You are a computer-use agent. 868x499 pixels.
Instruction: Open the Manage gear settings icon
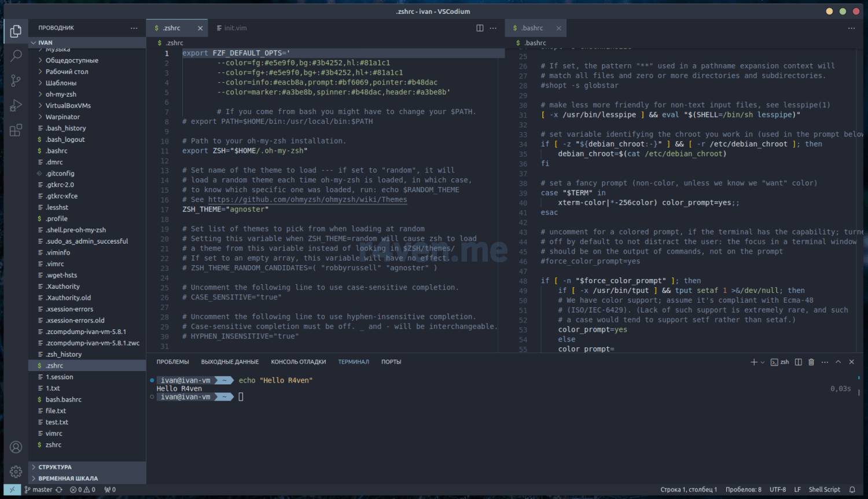point(16,471)
